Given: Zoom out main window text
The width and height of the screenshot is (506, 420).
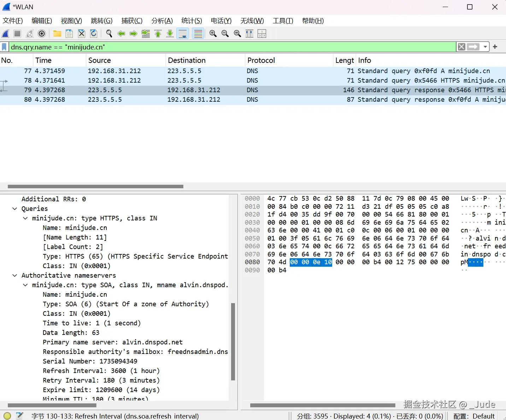Looking at the screenshot, I should pyautogui.click(x=225, y=34).
